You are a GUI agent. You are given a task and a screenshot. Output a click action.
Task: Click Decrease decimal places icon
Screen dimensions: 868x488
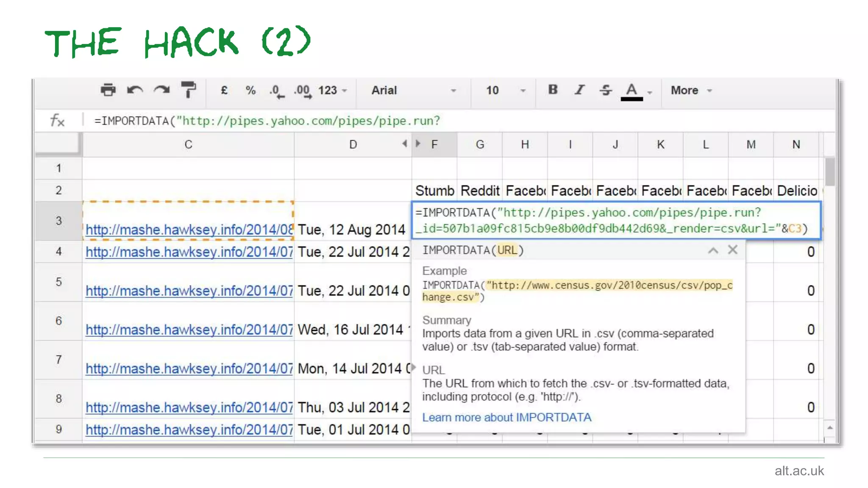coord(277,91)
